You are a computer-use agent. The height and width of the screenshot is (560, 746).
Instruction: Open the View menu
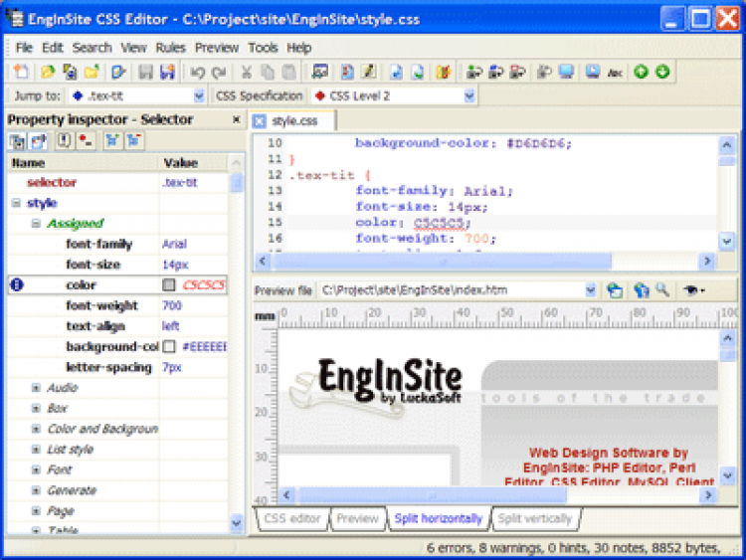tap(133, 48)
